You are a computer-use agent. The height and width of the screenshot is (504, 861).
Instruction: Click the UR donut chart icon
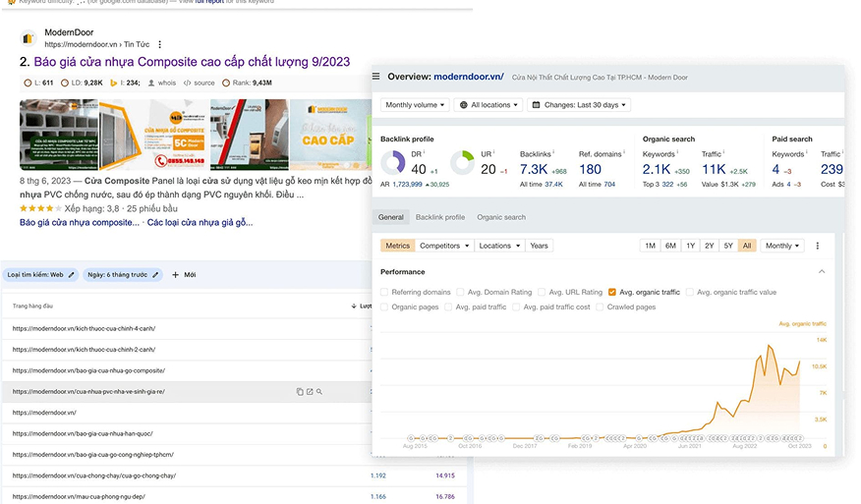pyautogui.click(x=462, y=163)
